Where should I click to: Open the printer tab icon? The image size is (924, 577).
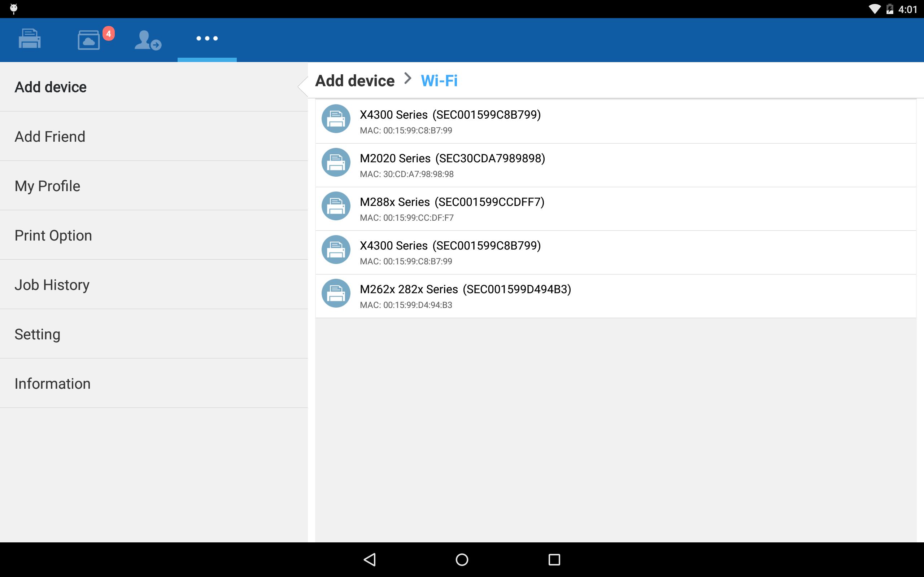29,39
